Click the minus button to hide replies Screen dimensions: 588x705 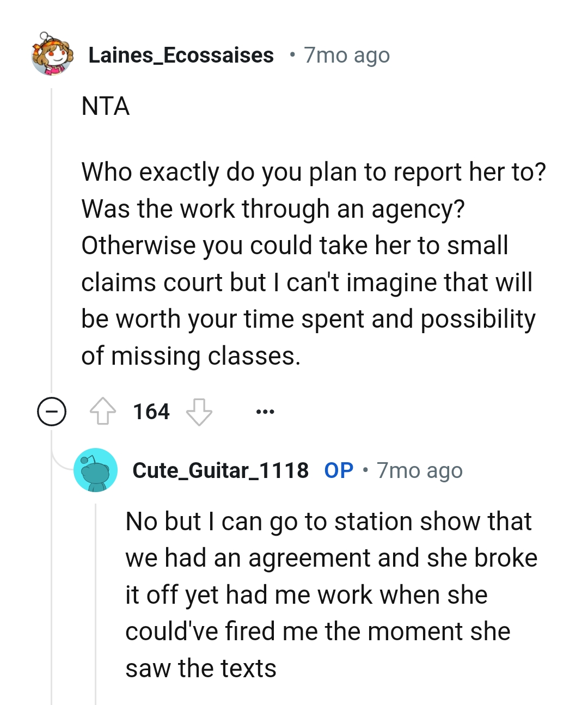click(x=51, y=412)
